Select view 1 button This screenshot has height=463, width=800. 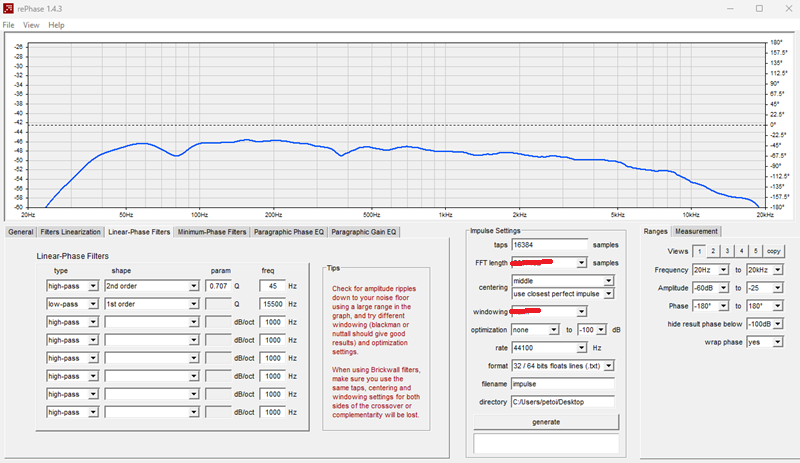699,251
